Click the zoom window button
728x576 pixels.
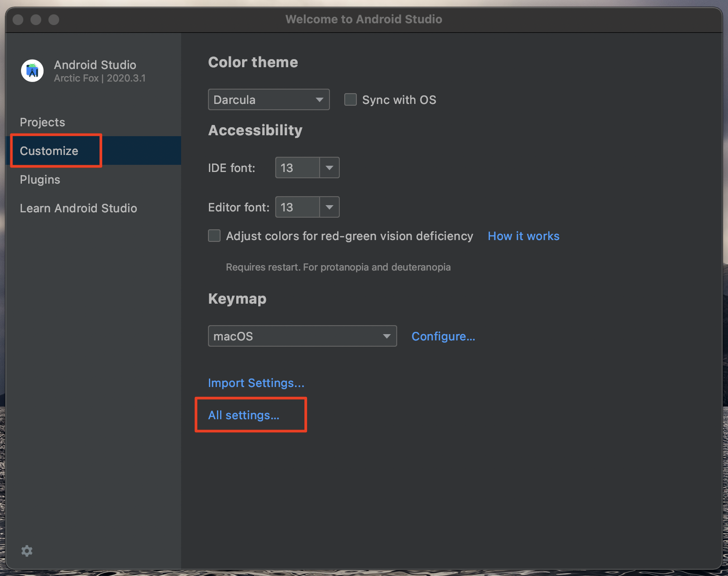pos(54,20)
